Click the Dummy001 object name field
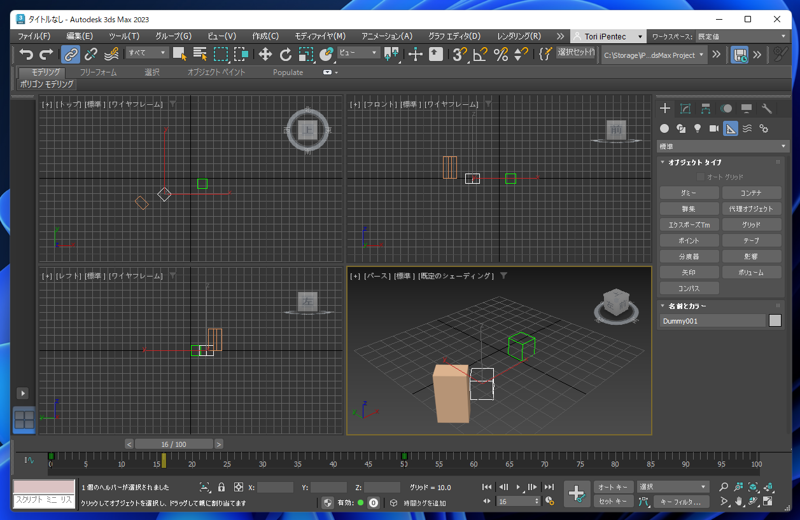Screen dimensions: 800x520 [711, 321]
